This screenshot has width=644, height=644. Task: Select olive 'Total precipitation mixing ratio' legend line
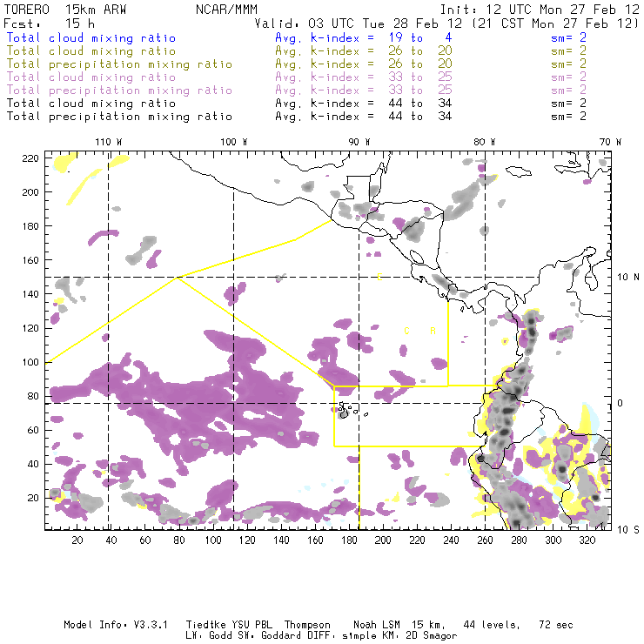click(119, 64)
